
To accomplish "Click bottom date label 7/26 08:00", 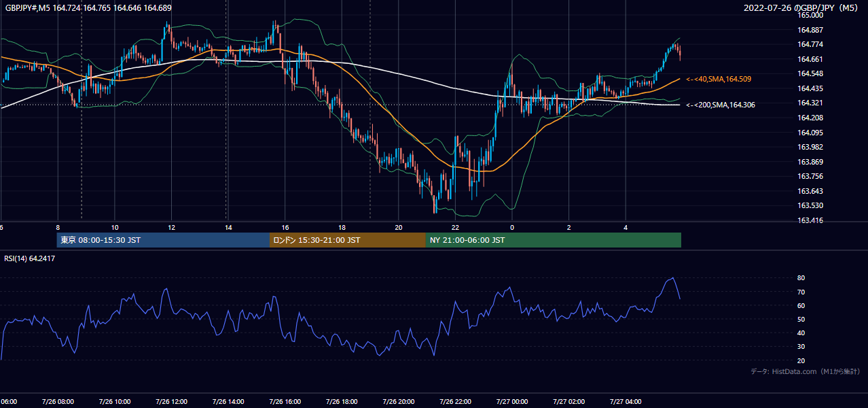I will (58, 401).
